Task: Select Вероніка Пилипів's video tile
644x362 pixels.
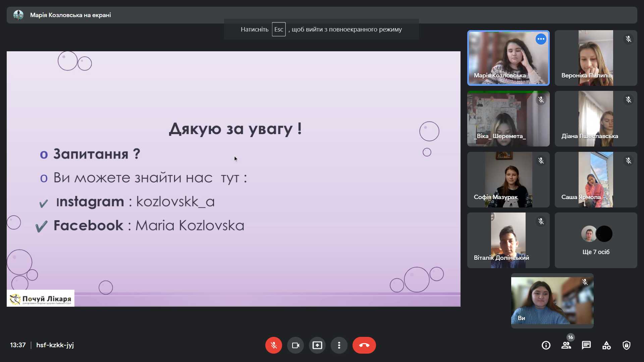Action: (596, 58)
